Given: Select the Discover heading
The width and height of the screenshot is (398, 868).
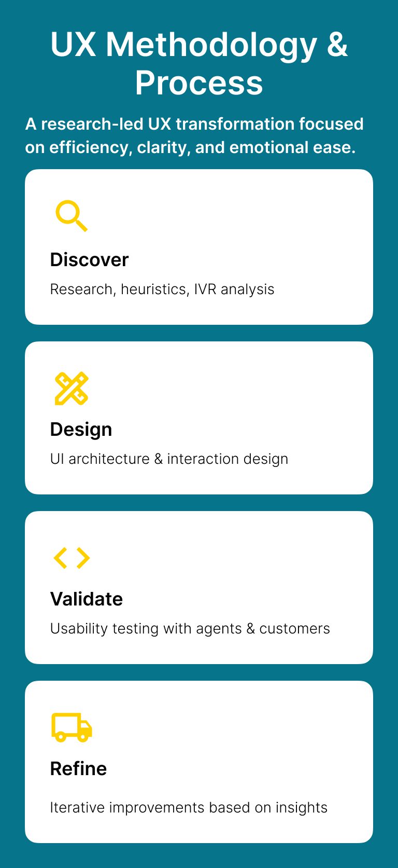Looking at the screenshot, I should tap(89, 260).
